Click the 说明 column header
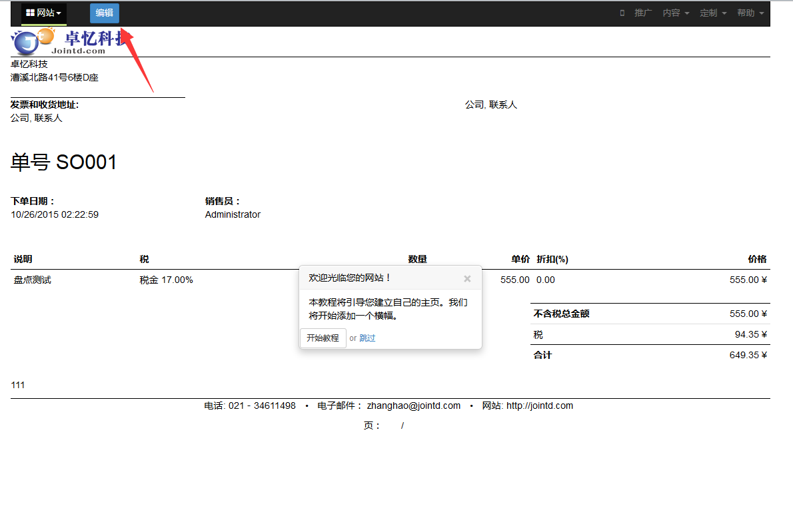 [x=23, y=260]
